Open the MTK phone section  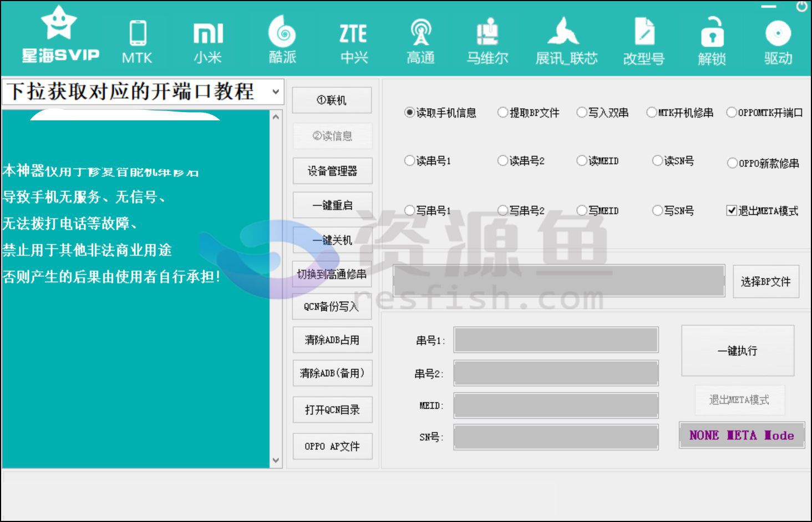137,42
